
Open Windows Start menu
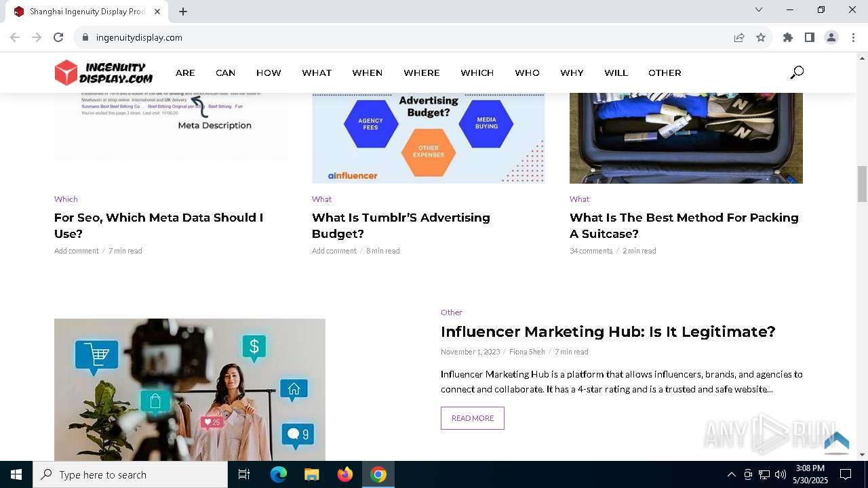click(16, 474)
